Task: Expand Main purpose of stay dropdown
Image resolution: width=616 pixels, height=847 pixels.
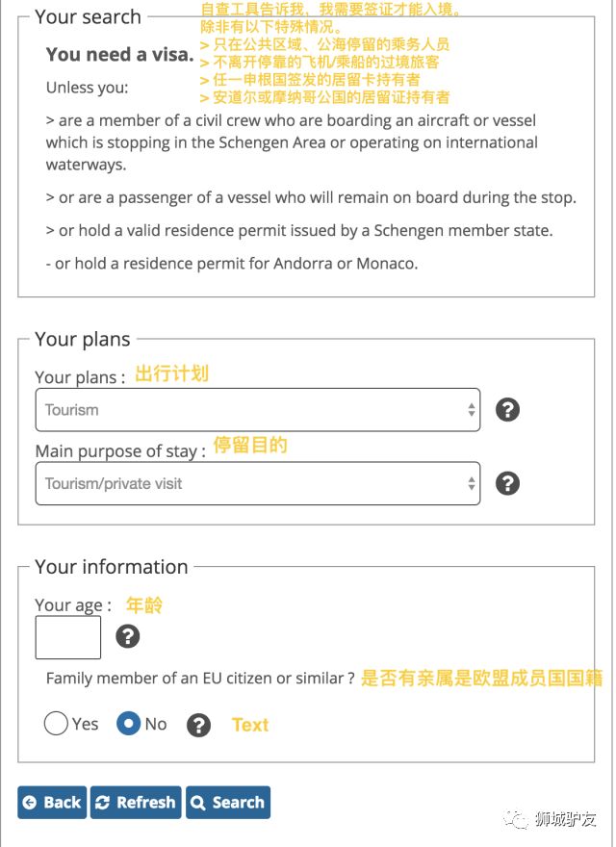Action: pyautogui.click(x=257, y=483)
